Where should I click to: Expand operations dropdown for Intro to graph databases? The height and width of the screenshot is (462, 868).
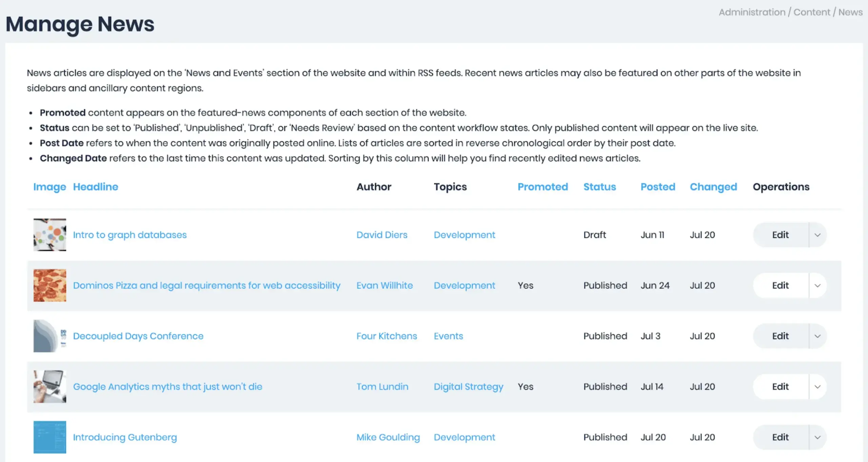817,235
